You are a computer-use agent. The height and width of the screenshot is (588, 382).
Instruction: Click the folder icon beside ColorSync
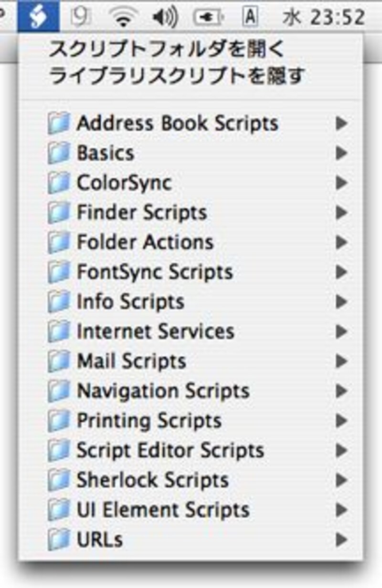60,183
